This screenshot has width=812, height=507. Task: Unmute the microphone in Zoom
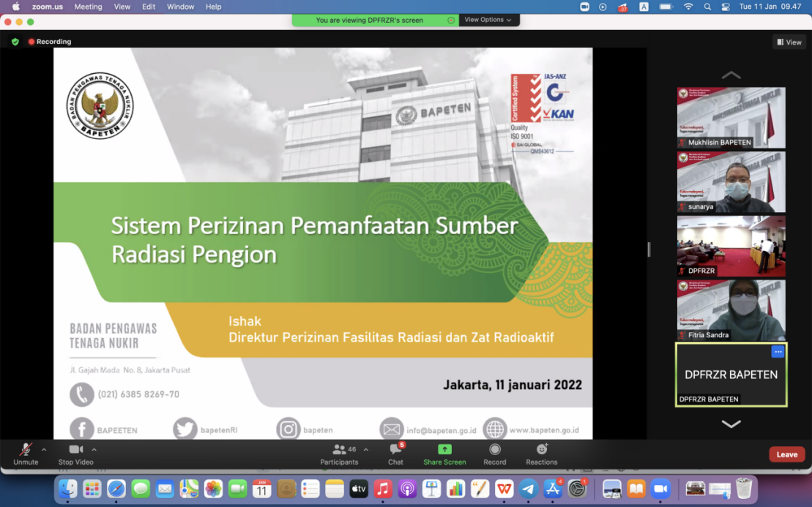(26, 454)
